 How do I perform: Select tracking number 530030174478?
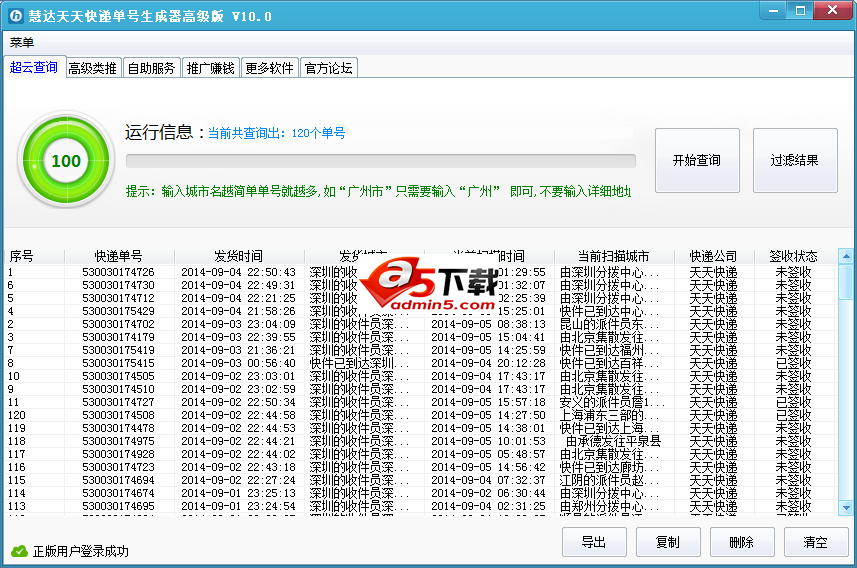tap(119, 428)
